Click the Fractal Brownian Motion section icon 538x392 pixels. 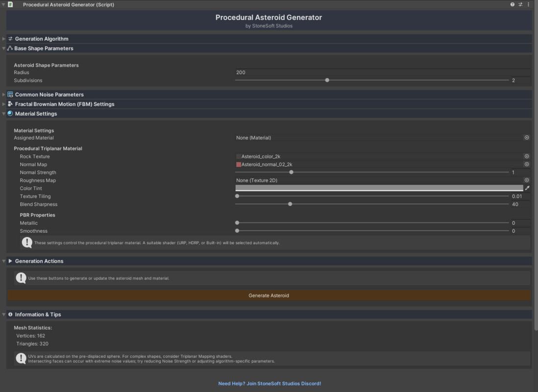(10, 104)
